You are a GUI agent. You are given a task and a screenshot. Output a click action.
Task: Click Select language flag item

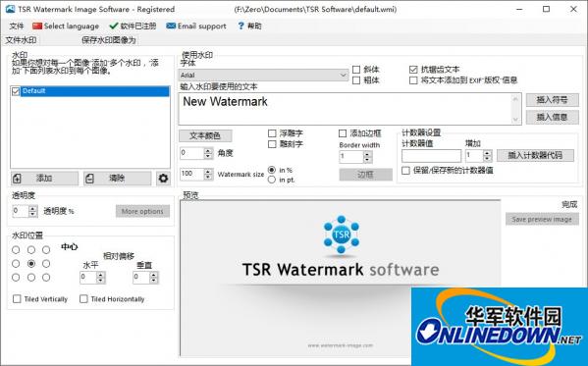66,26
